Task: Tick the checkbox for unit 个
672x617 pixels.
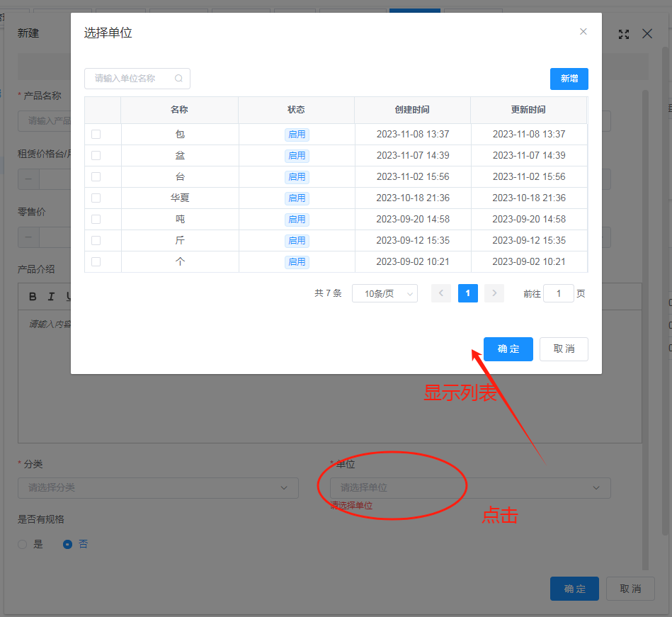Action: click(x=96, y=261)
